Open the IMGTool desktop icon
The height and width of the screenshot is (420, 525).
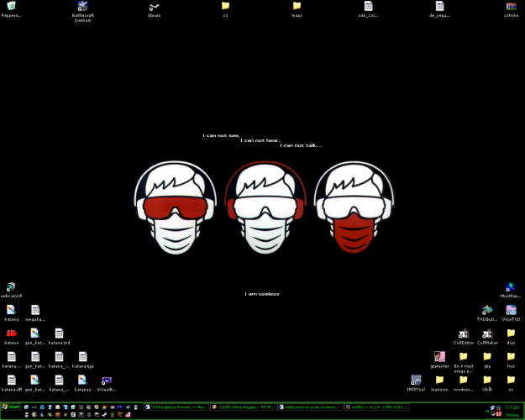pos(416,381)
